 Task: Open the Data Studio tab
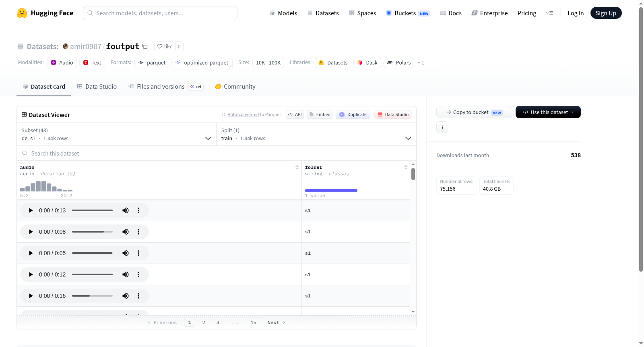97,87
